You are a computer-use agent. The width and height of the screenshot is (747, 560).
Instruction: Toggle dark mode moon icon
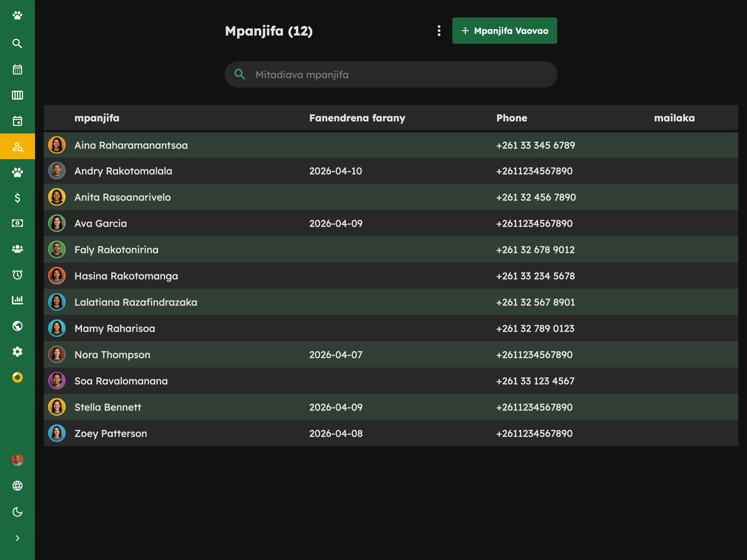[17, 512]
